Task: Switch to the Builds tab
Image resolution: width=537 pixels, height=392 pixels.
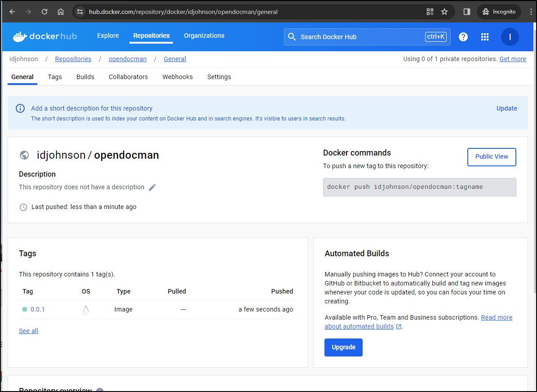Action: click(85, 77)
